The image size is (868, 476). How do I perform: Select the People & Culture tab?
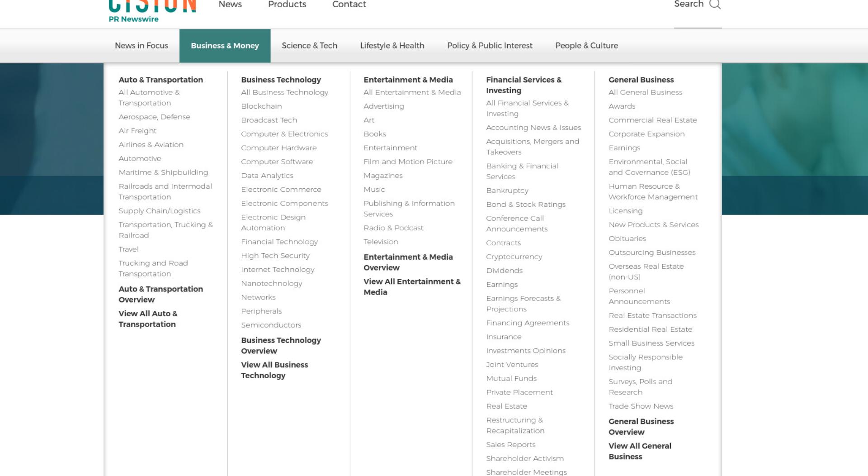(x=586, y=46)
